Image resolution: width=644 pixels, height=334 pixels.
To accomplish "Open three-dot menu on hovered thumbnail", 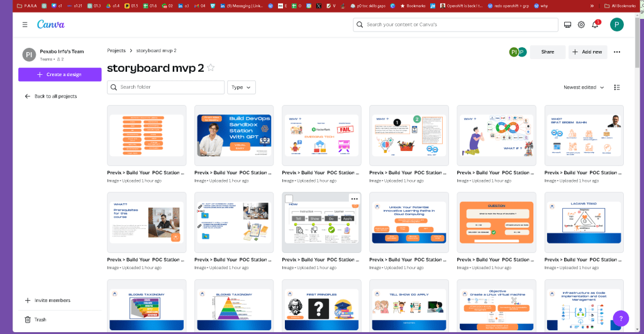I will (355, 199).
